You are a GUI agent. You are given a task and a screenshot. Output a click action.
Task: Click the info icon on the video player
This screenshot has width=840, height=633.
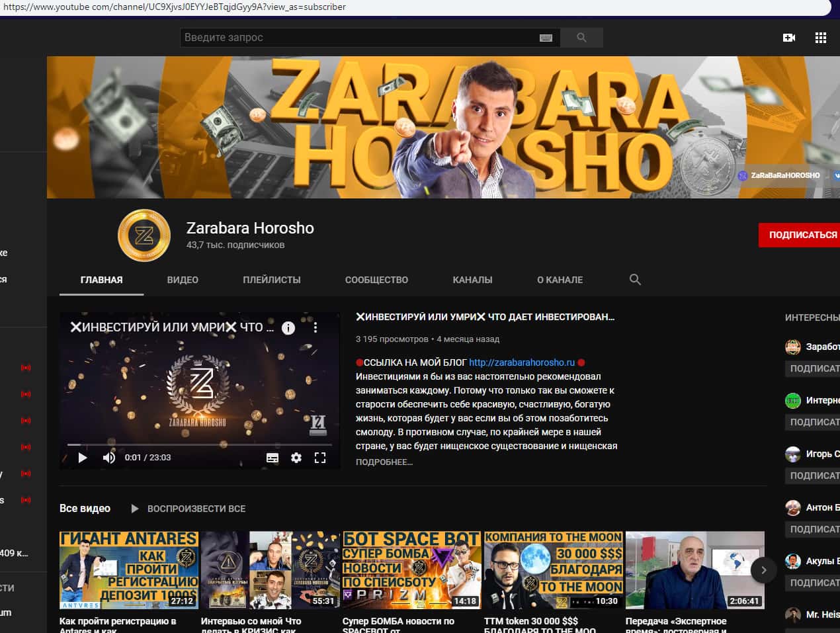[288, 327]
